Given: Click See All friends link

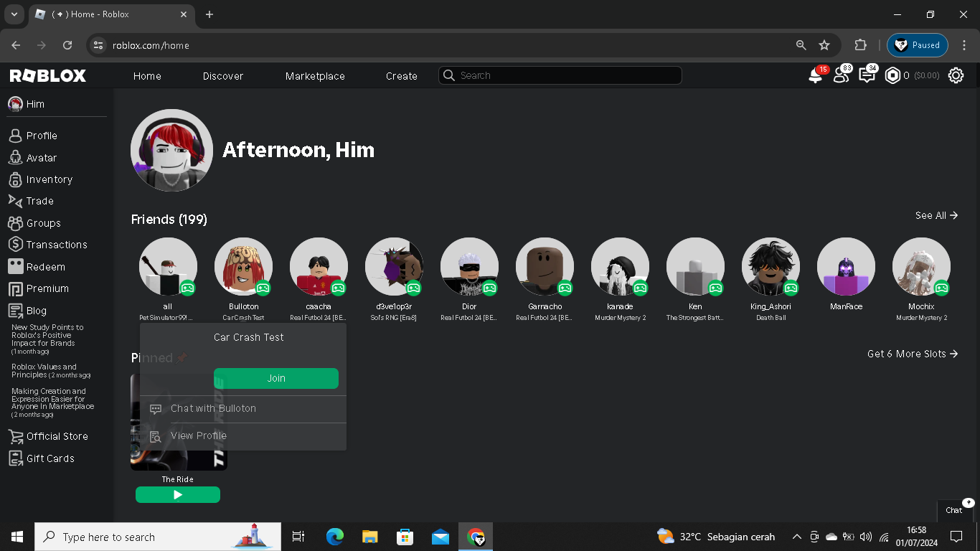Looking at the screenshot, I should pos(936,215).
